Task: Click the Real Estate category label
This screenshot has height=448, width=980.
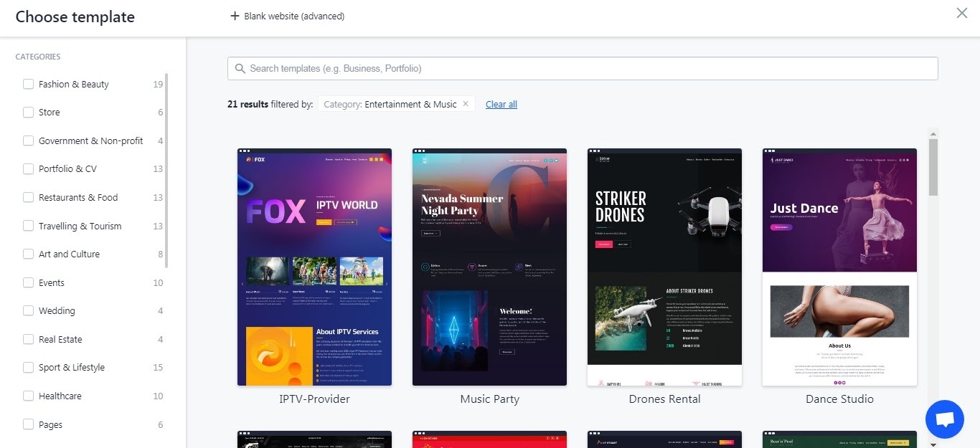Action: [60, 339]
